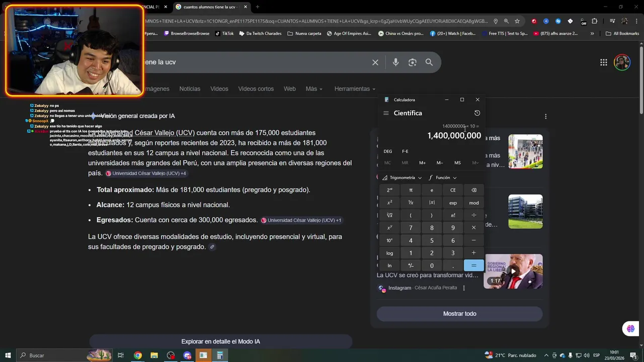Click the divide operator key
The image size is (644, 362).
(x=474, y=215)
